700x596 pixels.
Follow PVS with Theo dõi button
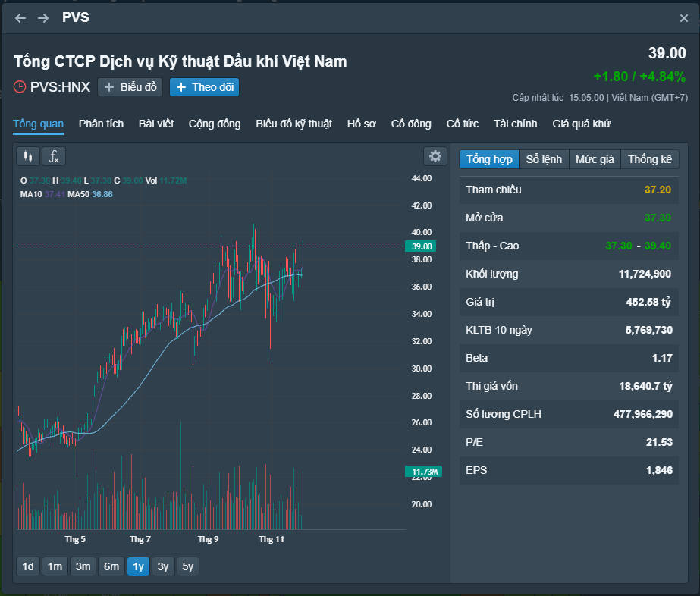point(205,87)
